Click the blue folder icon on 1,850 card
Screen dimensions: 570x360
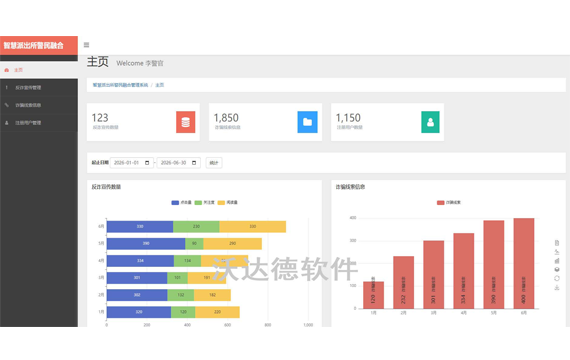click(x=307, y=122)
